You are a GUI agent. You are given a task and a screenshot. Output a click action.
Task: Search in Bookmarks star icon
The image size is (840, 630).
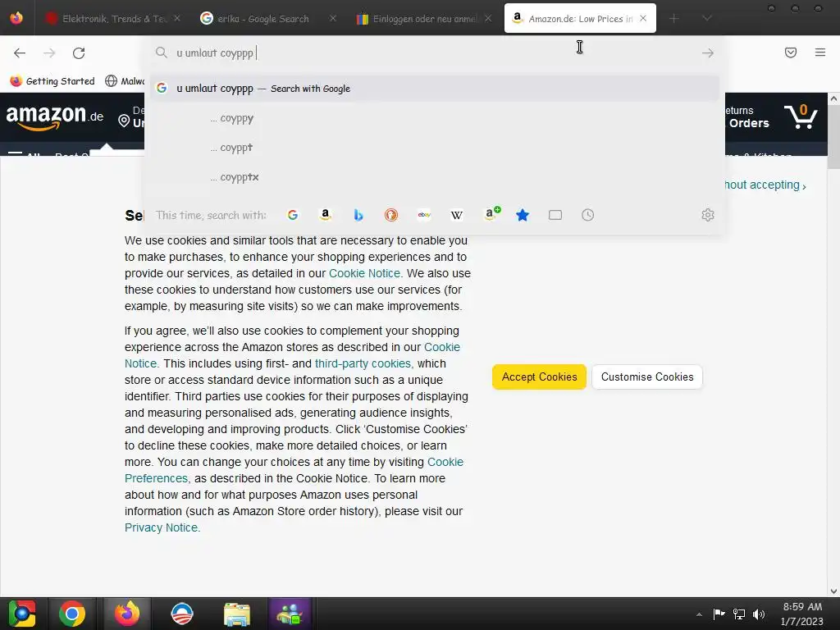523,215
